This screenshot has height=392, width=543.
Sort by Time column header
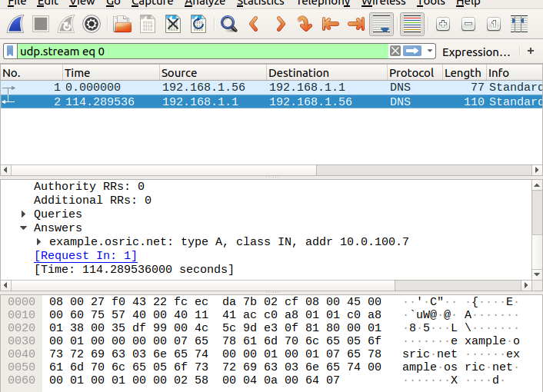tap(112, 73)
